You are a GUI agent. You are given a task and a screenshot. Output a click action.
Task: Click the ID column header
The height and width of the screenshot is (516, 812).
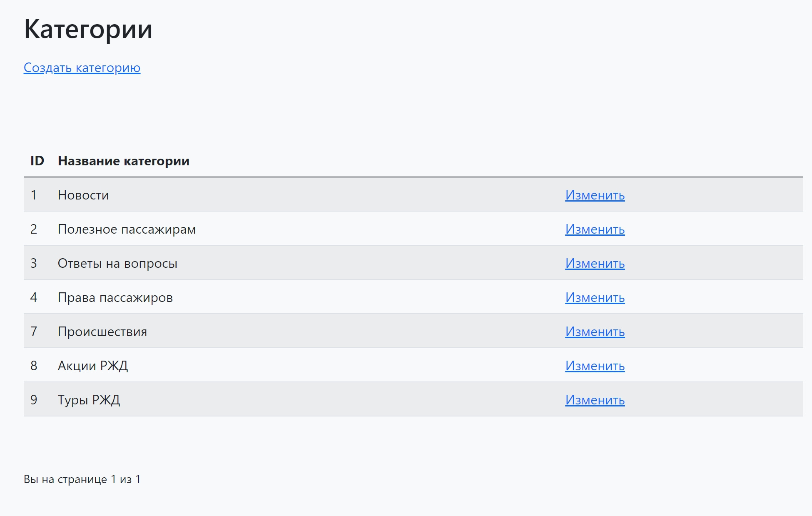[x=37, y=161]
